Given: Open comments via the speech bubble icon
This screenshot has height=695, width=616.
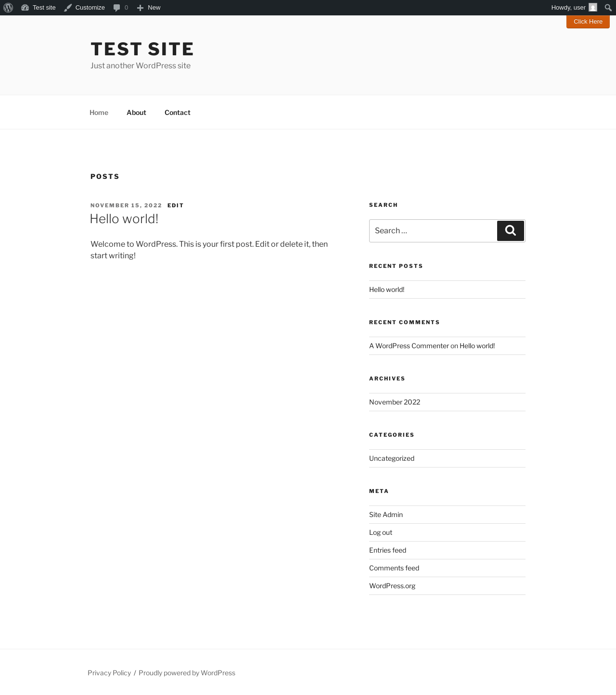Looking at the screenshot, I should pos(116,8).
